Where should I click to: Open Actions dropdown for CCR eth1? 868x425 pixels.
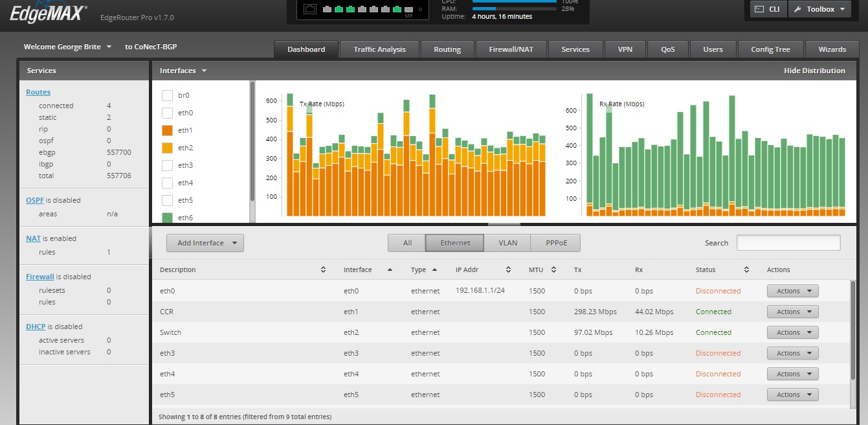[792, 312]
